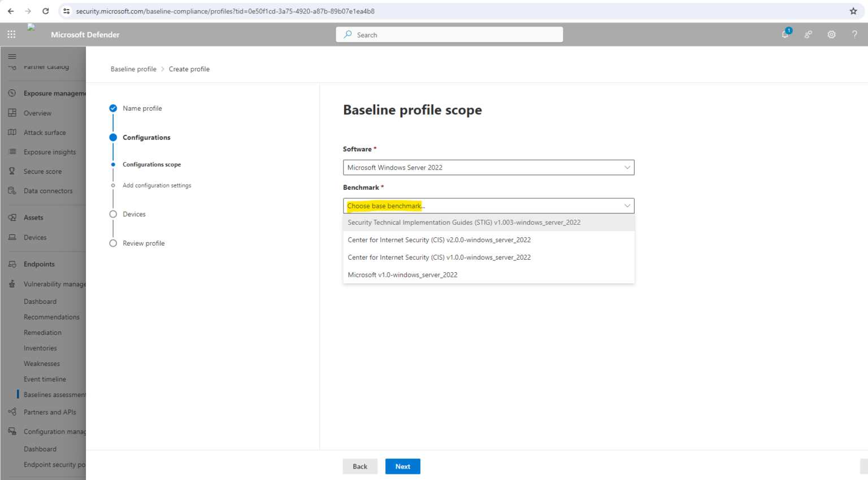Open help via the question mark icon
The width and height of the screenshot is (868, 480).
pyautogui.click(x=854, y=34)
